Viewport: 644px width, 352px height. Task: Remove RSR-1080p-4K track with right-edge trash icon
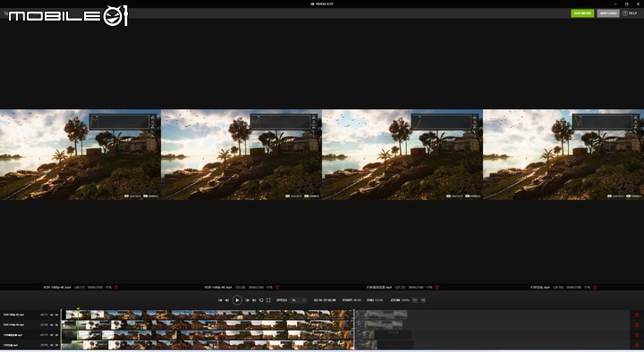(637, 315)
